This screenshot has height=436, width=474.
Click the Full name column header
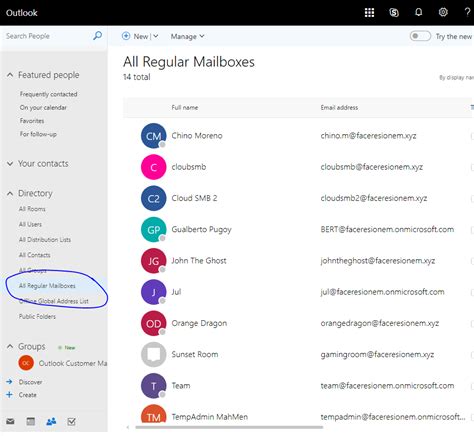185,108
